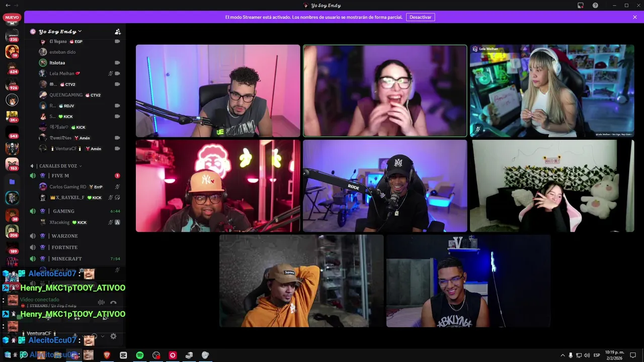Open the Windows notification center icon
Viewport: 644px width, 362px height.
point(633,355)
